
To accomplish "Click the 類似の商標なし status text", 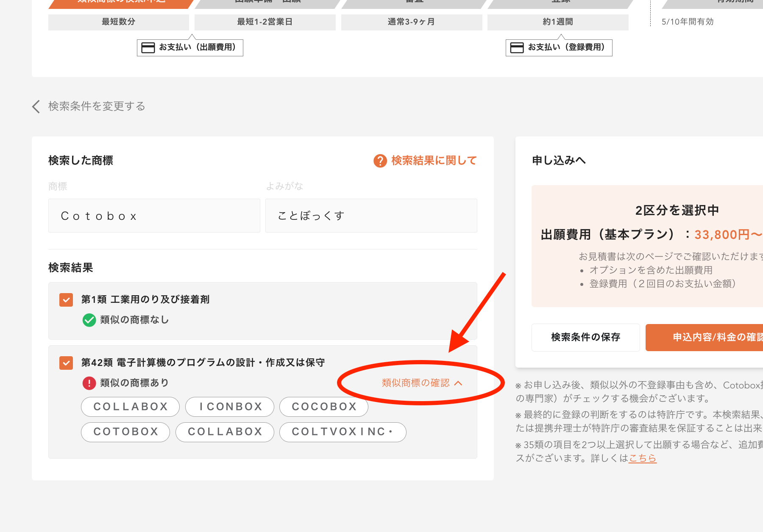I will tap(135, 320).
